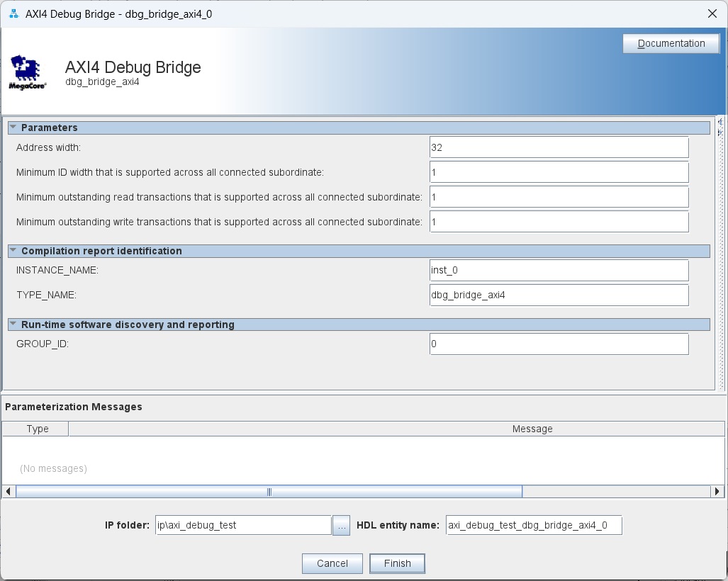Click the Finish button
Viewport: 728px width, 581px height.
397,563
